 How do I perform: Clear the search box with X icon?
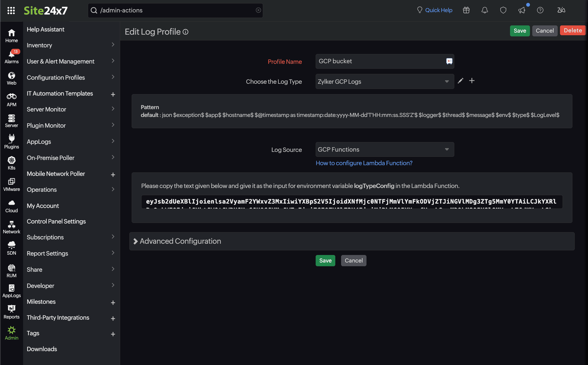click(258, 10)
